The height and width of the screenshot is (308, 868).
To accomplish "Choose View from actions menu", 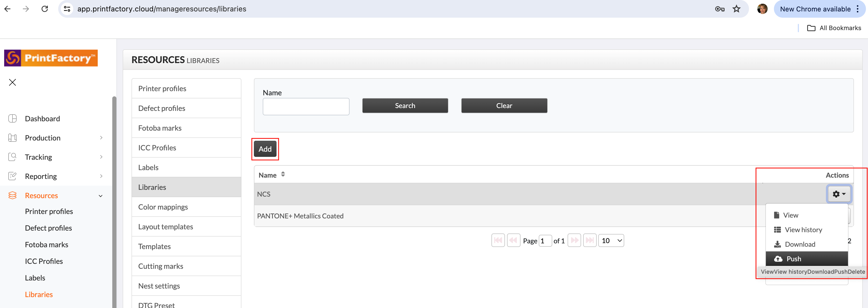I will 806,215.
